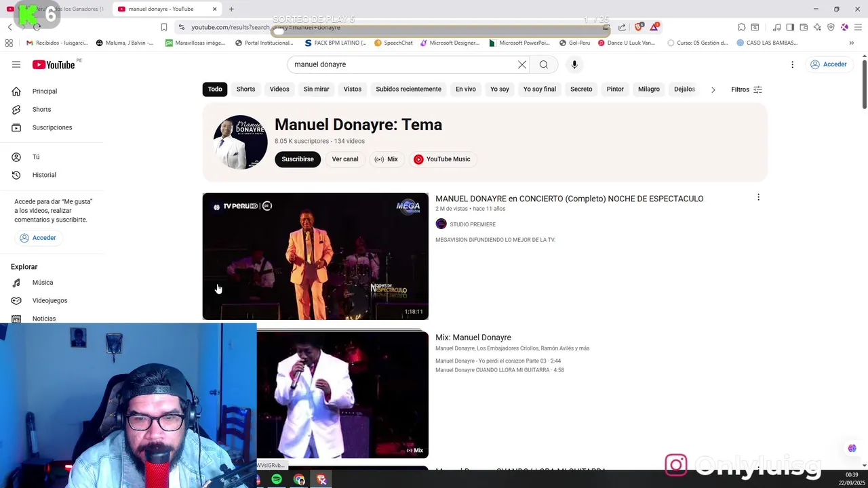The height and width of the screenshot is (488, 868).
Task: Select the Yo soy final chip
Action: click(540, 89)
